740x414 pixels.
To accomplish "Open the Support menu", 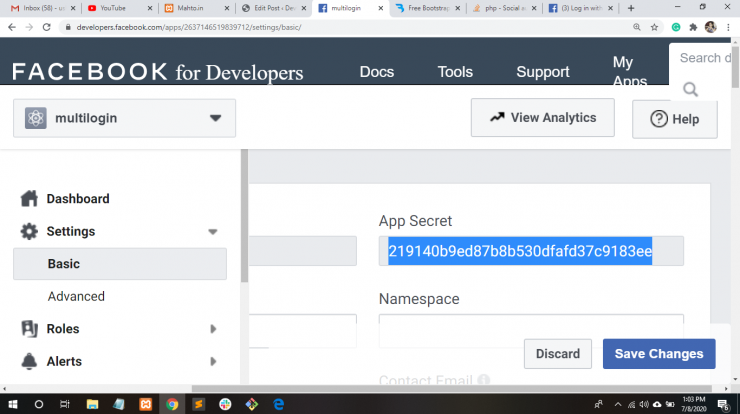I will (543, 72).
